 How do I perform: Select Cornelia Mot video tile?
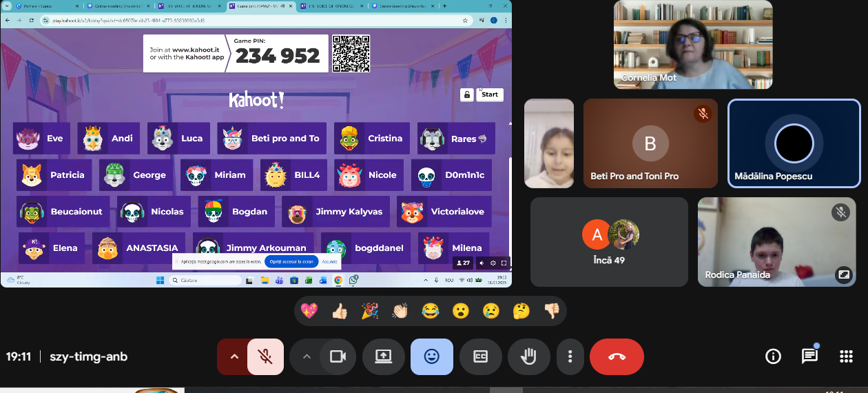pos(693,45)
